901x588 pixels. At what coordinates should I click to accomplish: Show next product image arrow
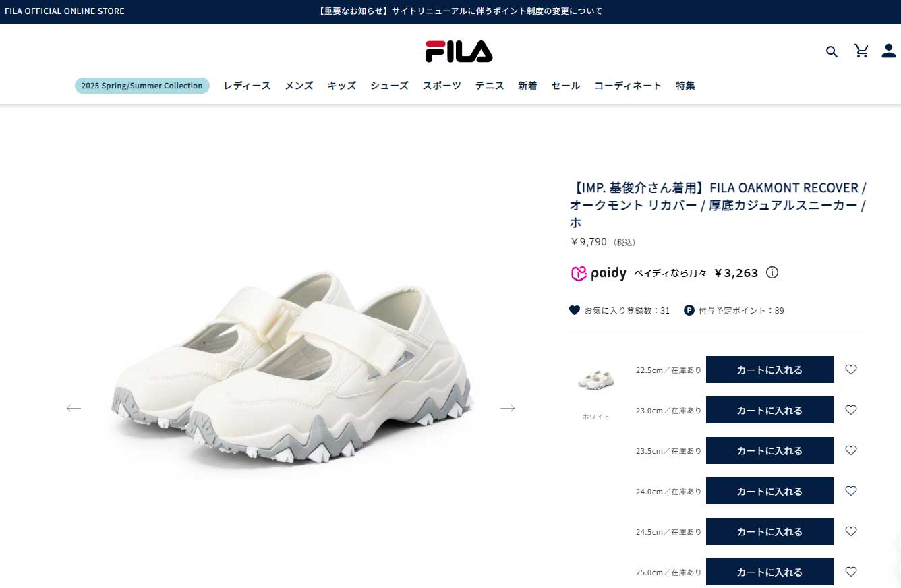(507, 408)
